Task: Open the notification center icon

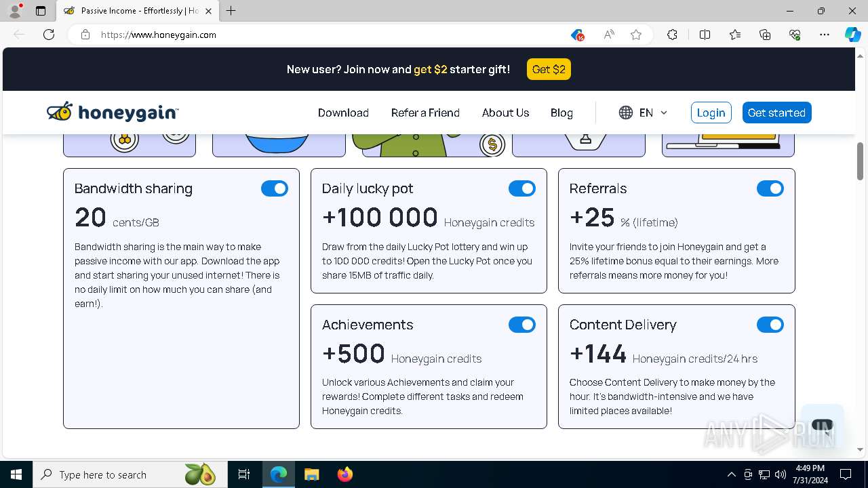Action: (846, 474)
